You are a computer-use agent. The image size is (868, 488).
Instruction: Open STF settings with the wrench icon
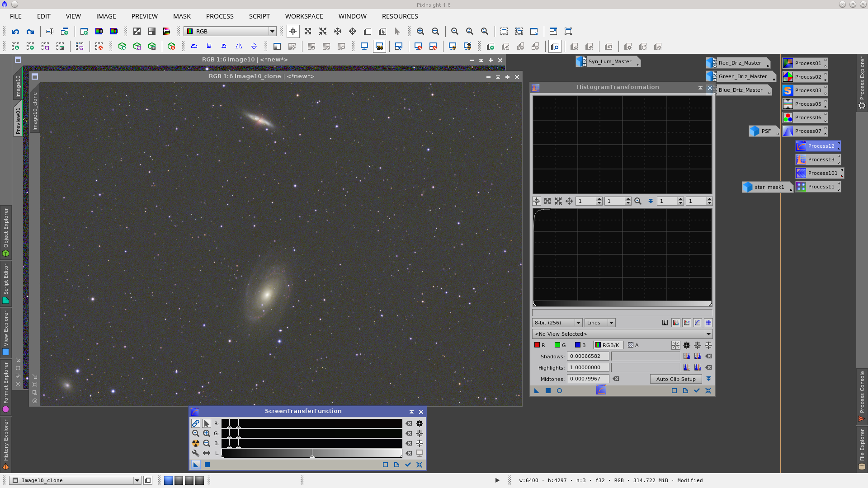pos(196,453)
